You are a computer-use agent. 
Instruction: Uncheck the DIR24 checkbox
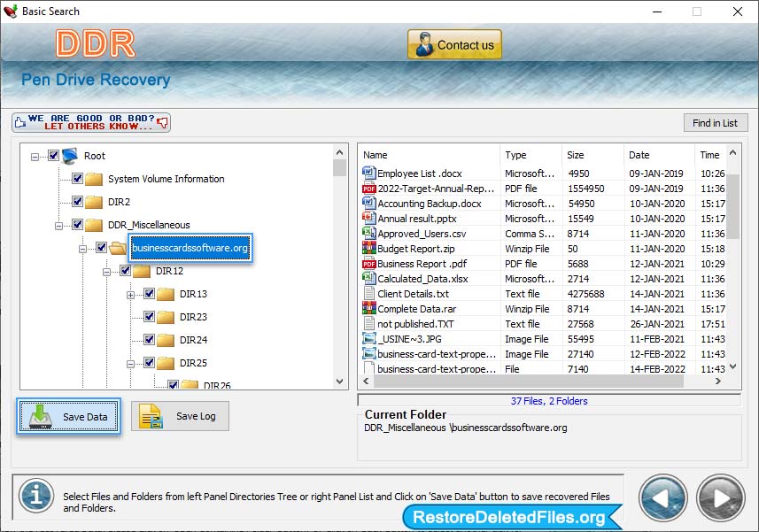tap(149, 339)
